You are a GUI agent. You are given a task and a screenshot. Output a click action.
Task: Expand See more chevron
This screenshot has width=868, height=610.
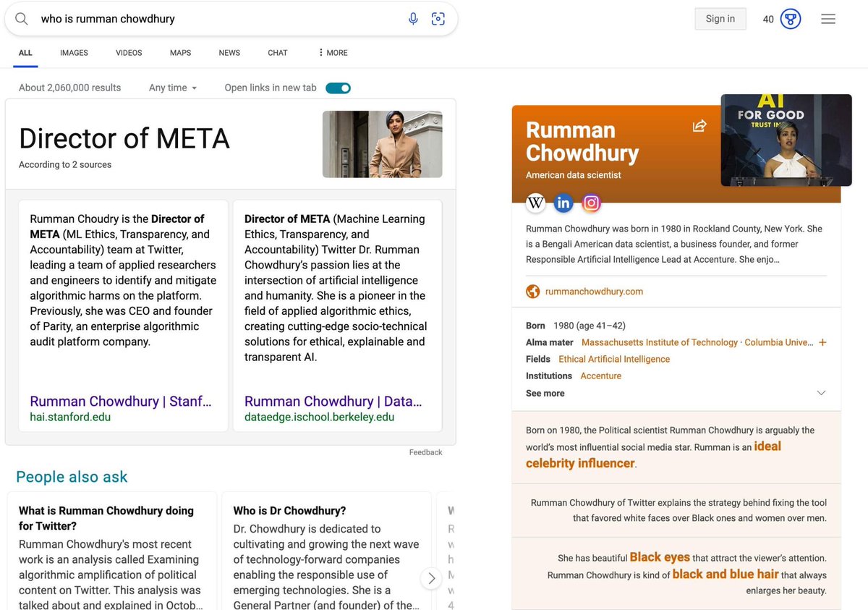(821, 393)
